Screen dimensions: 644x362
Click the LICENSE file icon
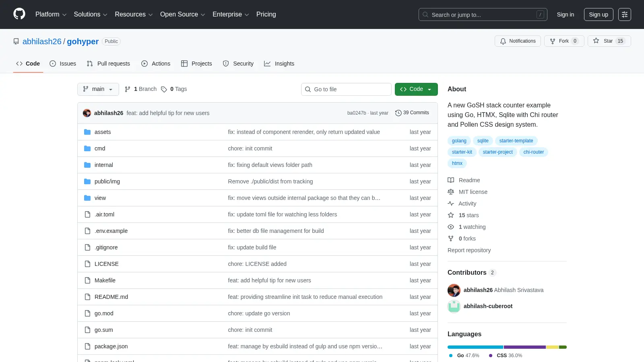click(x=87, y=264)
